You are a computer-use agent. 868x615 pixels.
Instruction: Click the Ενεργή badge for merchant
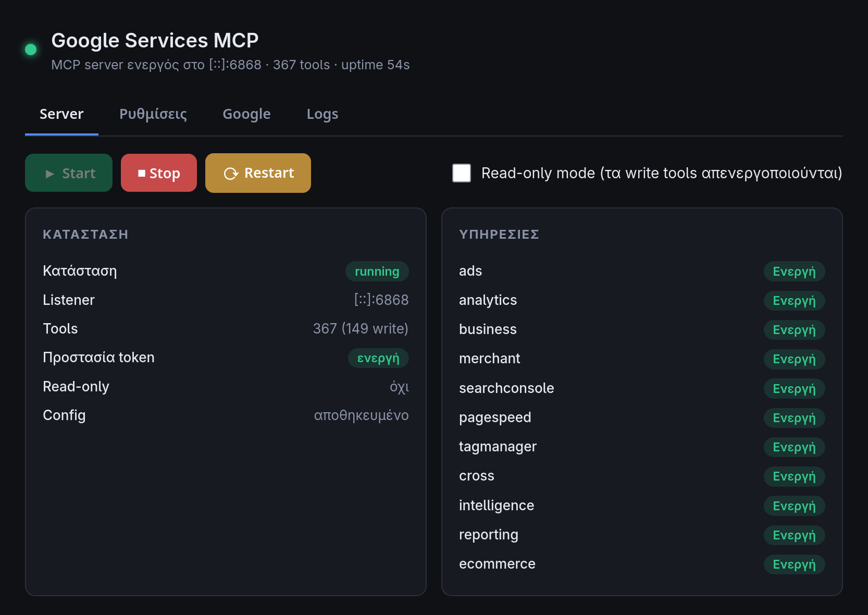coord(794,359)
